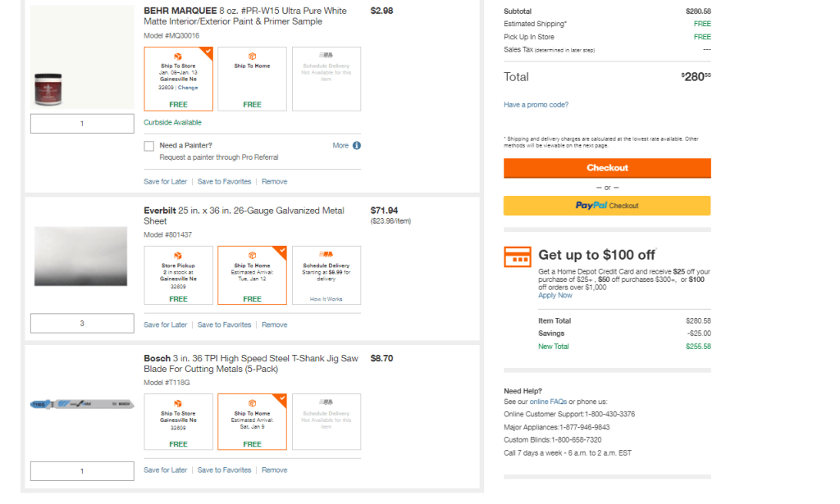Save the Everbilt metal sheet for later
The image size is (840, 504).
(x=165, y=325)
